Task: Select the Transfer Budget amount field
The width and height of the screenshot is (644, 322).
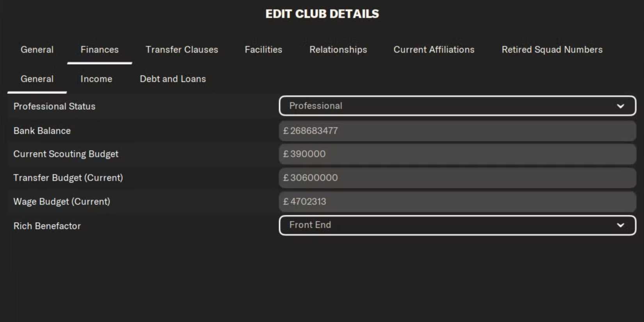Action: (457, 178)
